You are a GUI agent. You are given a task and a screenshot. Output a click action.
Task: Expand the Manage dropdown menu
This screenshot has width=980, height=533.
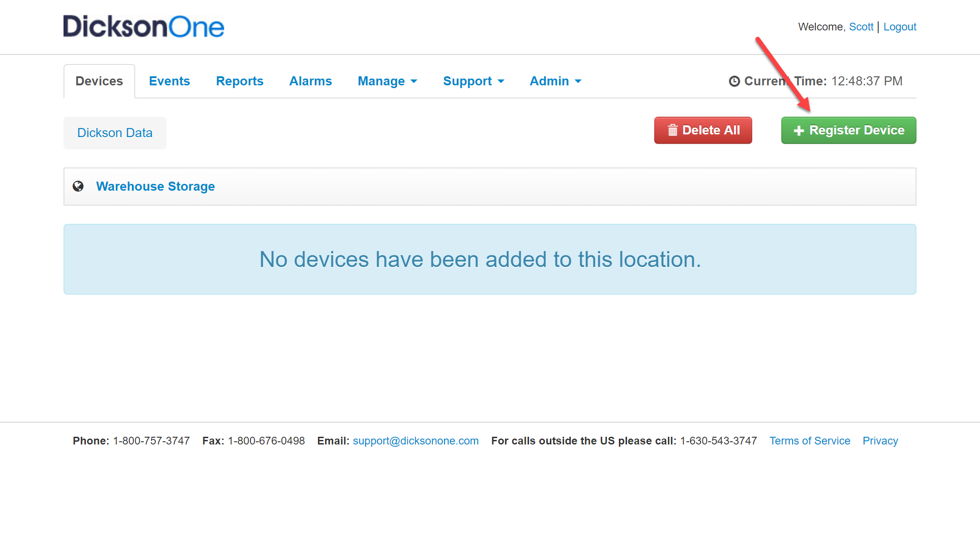387,81
